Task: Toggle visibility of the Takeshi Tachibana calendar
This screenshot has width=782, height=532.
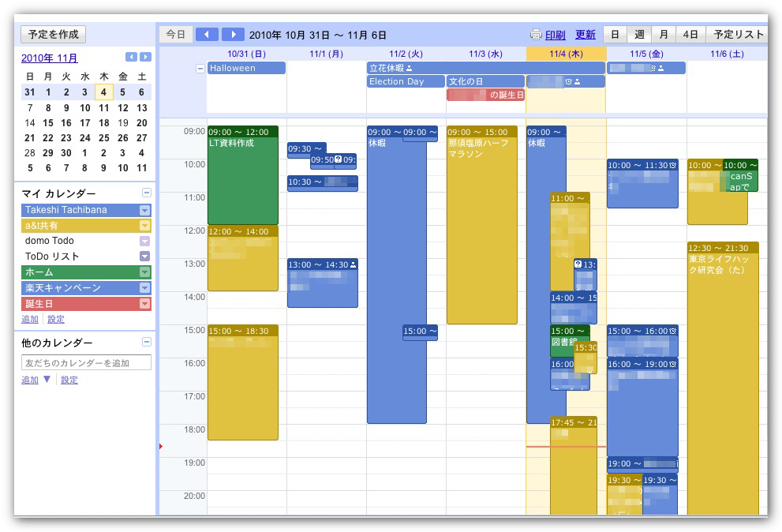Action: pyautogui.click(x=79, y=210)
